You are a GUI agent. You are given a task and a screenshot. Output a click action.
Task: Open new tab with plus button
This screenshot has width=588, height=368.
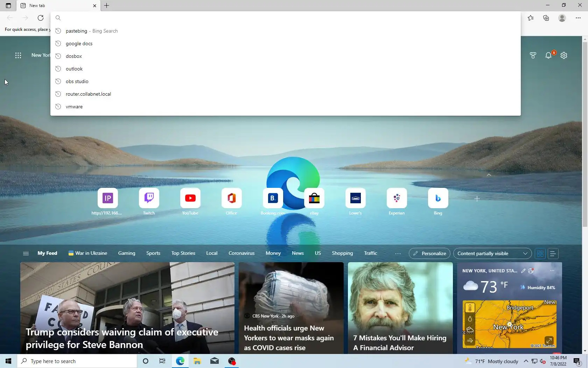pos(107,6)
